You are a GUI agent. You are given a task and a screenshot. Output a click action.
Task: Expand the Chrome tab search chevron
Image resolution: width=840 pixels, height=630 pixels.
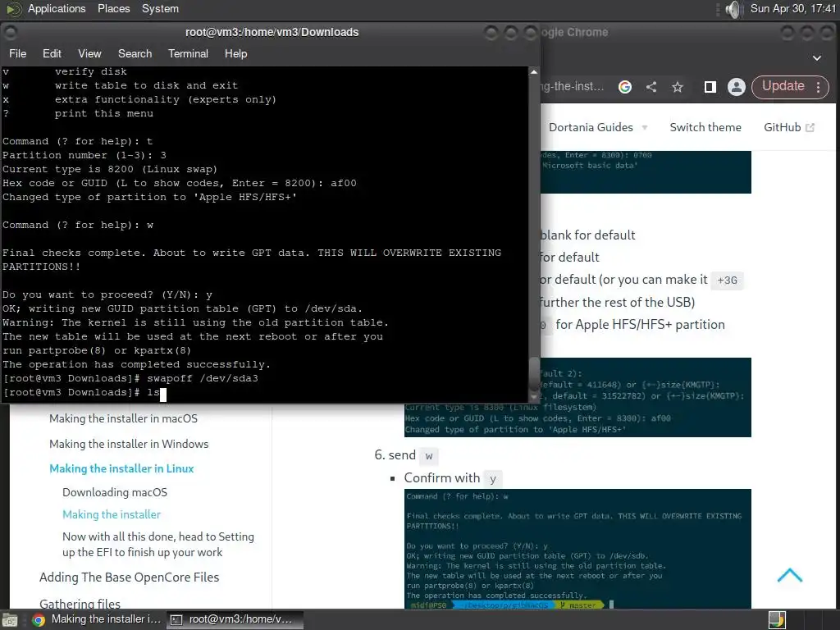tap(817, 58)
